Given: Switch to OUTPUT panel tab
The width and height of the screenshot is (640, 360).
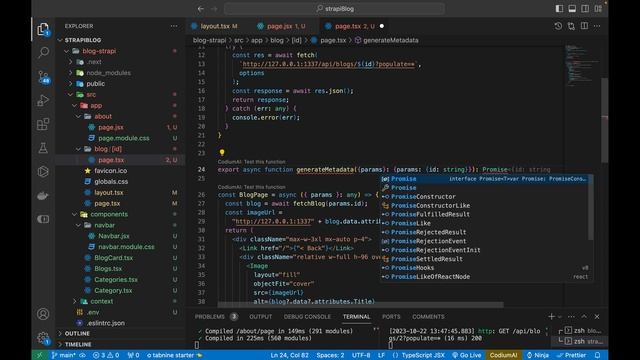Looking at the screenshot, I should pos(260,317).
